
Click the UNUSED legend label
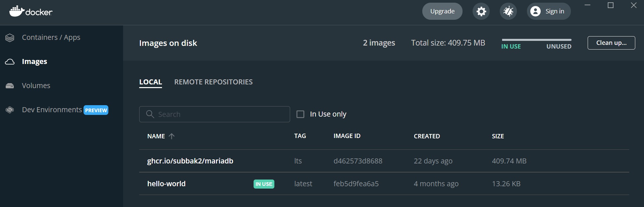coord(559,47)
